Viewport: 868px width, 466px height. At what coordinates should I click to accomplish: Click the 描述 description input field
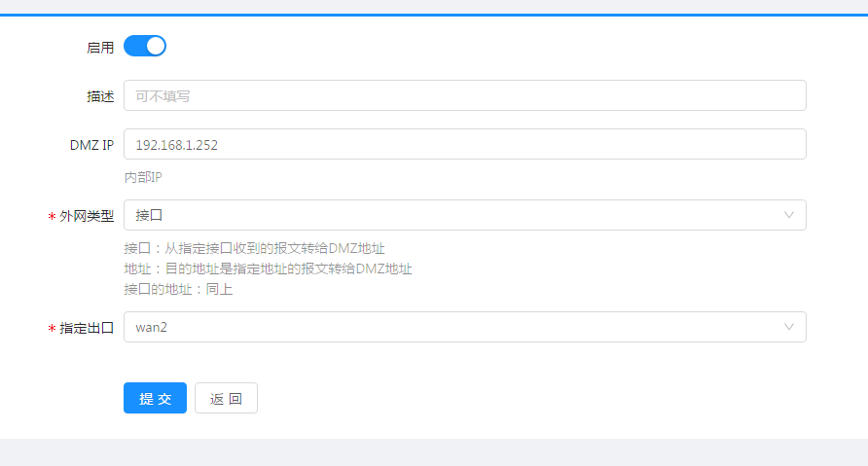point(464,95)
